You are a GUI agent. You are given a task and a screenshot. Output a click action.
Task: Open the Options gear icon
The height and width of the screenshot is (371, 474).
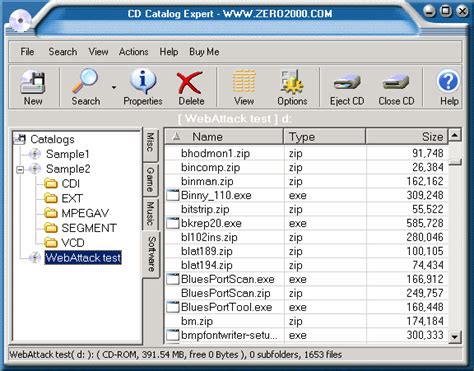click(x=292, y=81)
